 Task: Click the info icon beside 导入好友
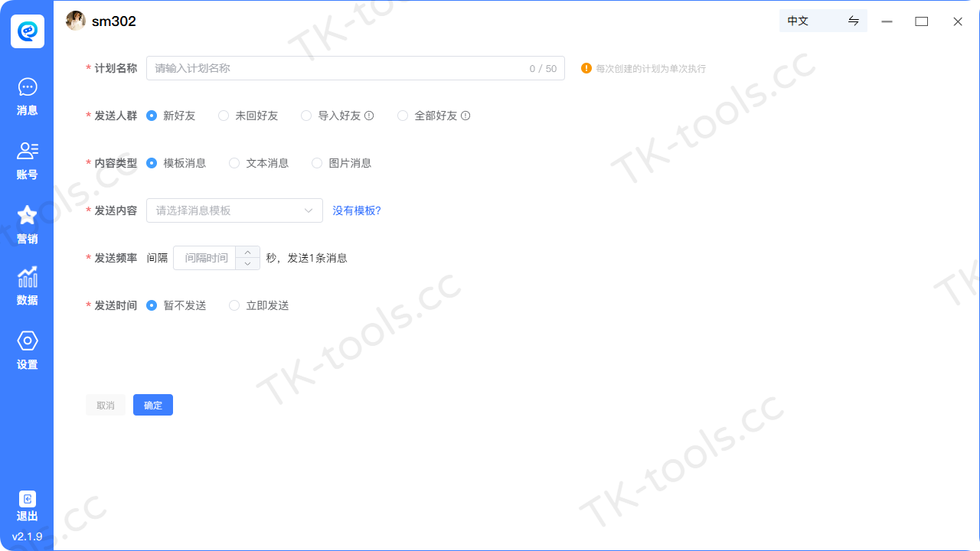(x=369, y=116)
